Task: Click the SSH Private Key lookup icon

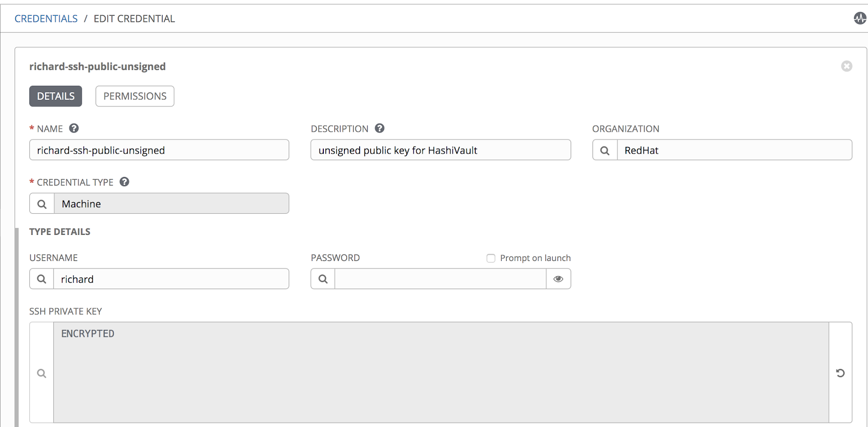Action: pyautogui.click(x=42, y=373)
